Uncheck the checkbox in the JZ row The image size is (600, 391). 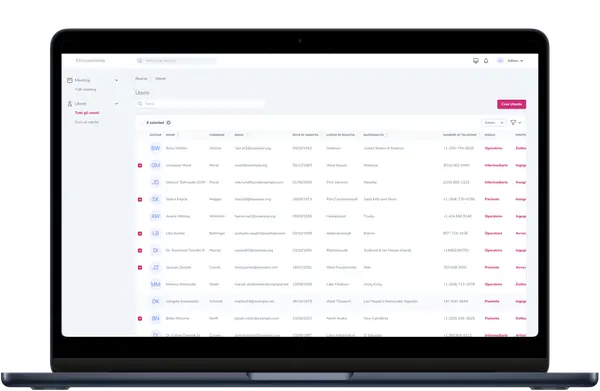tap(140, 267)
